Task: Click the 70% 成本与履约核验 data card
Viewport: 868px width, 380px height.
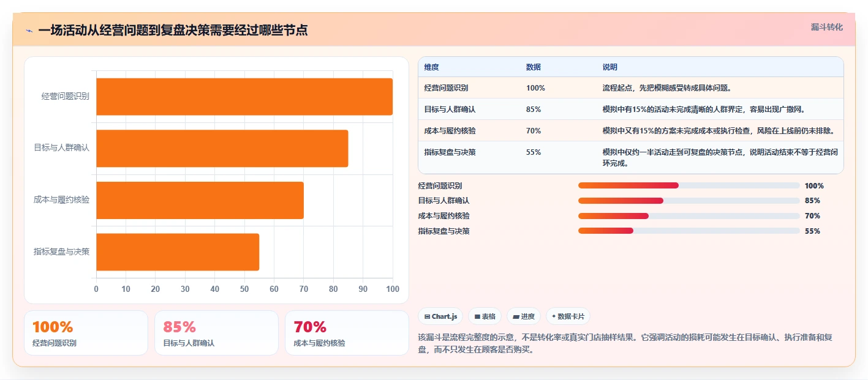Action: tap(347, 333)
